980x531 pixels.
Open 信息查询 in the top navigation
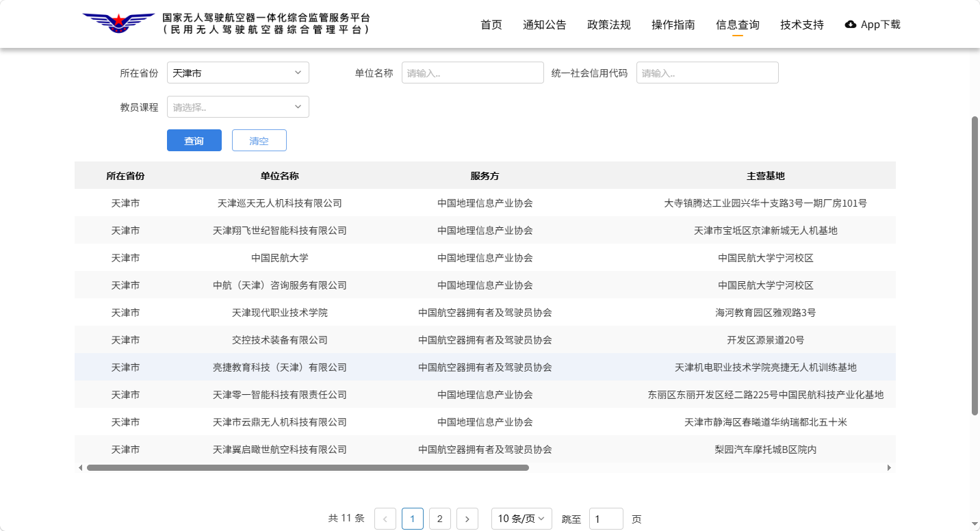(x=738, y=25)
